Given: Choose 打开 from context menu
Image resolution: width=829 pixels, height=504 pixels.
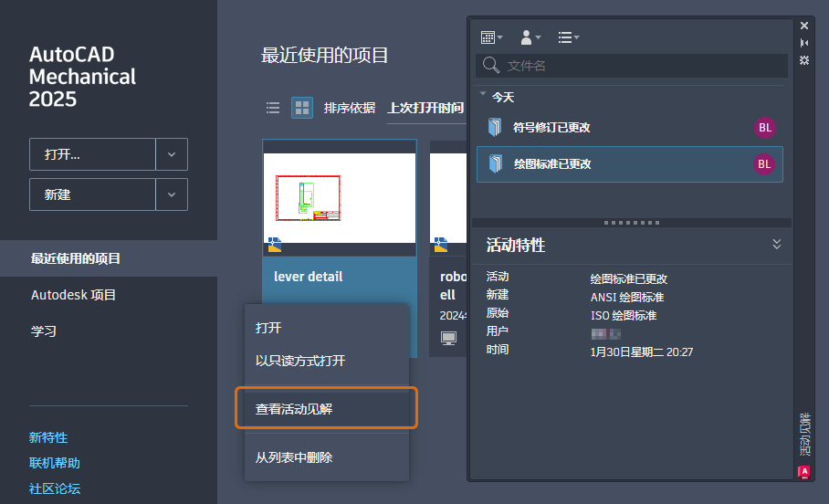Looking at the screenshot, I should [x=327, y=328].
